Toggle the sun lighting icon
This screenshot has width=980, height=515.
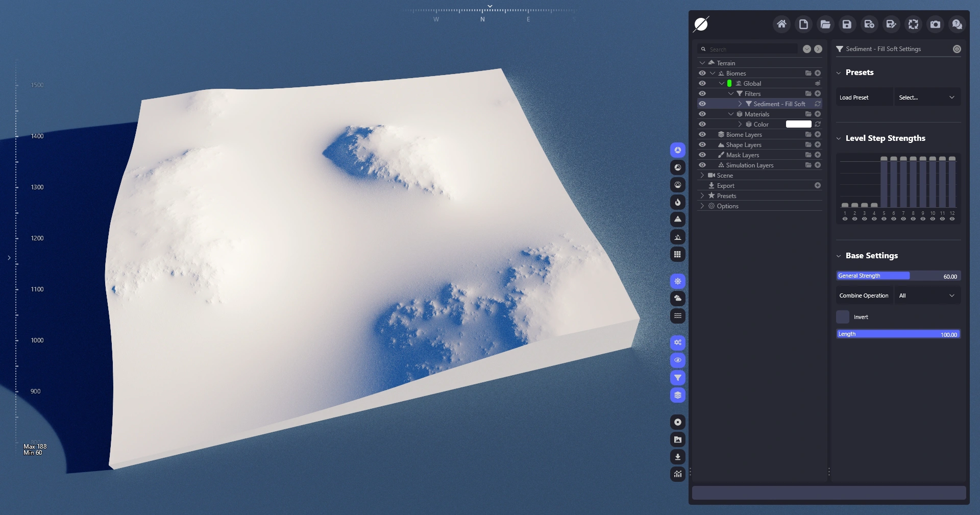coord(678,281)
